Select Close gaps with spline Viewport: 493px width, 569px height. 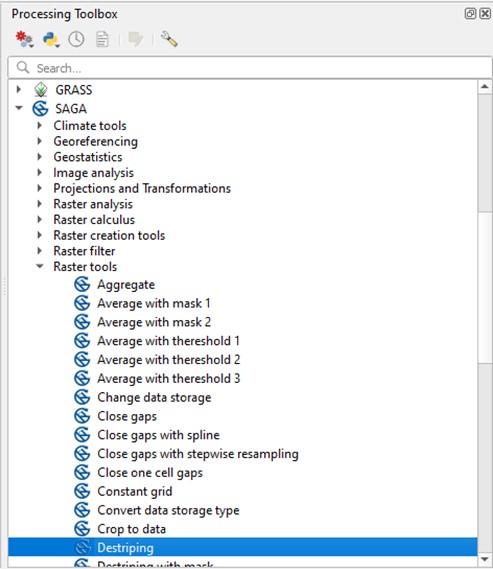pyautogui.click(x=158, y=435)
